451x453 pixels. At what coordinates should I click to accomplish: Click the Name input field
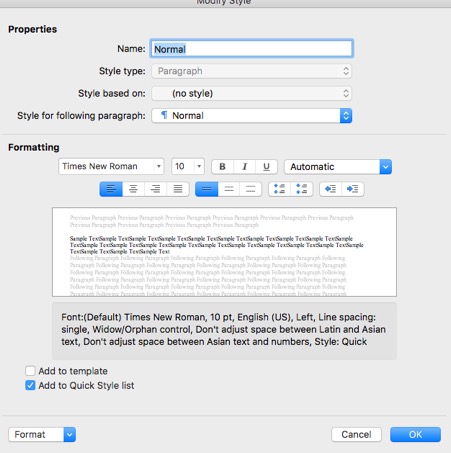click(x=252, y=49)
